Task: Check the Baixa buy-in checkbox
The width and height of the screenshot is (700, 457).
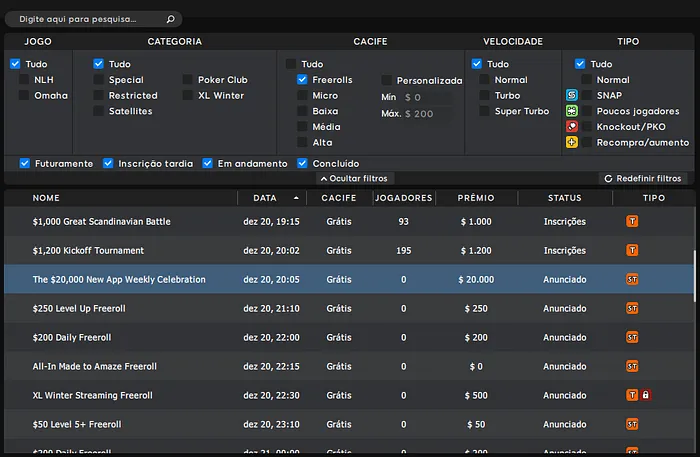Action: (302, 111)
